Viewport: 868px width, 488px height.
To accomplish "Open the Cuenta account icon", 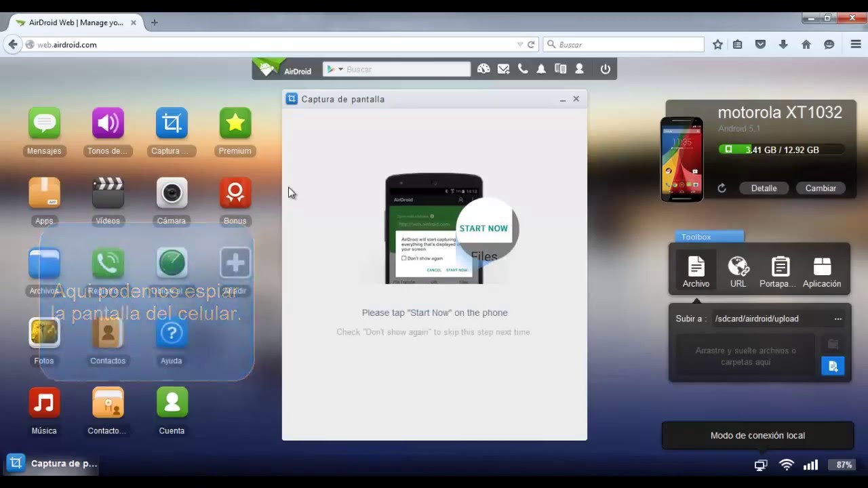I will [172, 403].
